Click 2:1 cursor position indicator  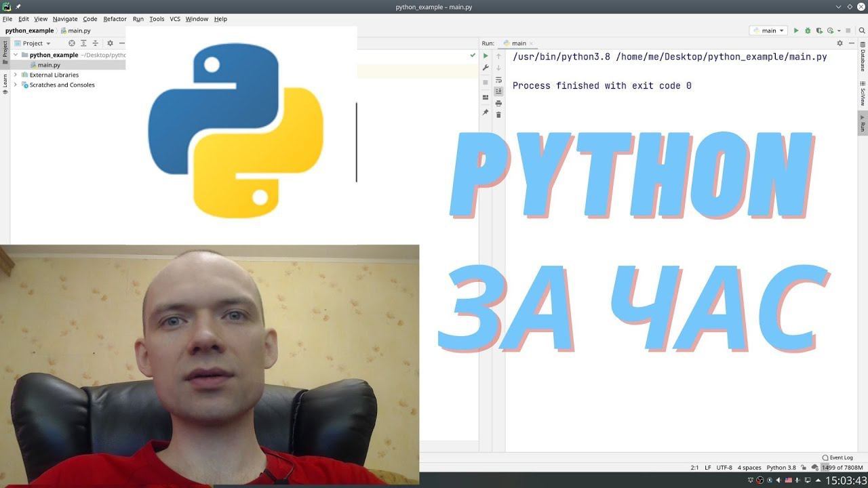coord(694,468)
